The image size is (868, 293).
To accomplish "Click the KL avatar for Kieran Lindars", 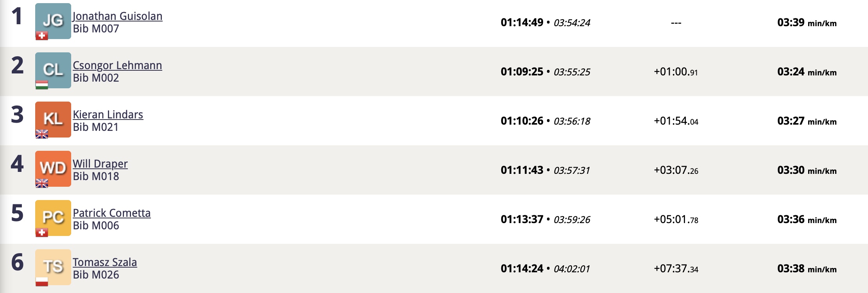I will [x=53, y=120].
